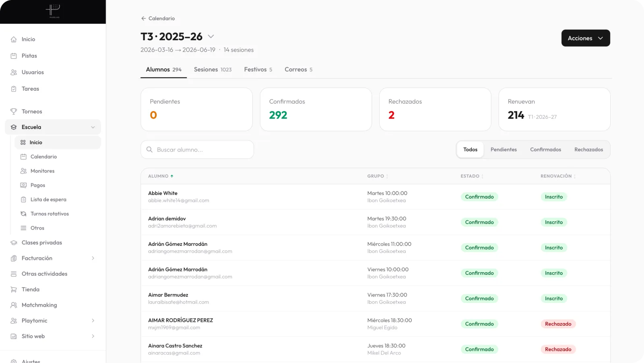The height and width of the screenshot is (363, 644).
Task: Click the Monitores people icon
Action: 23,171
